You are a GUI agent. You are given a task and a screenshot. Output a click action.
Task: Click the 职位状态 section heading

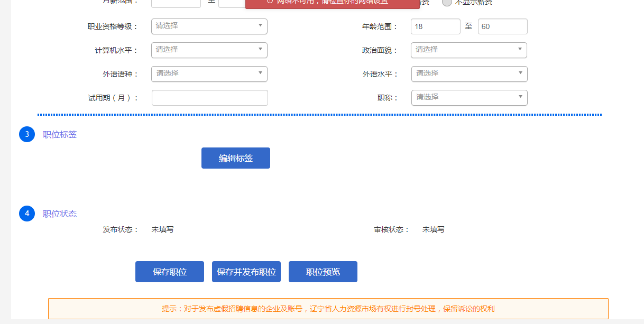point(60,214)
